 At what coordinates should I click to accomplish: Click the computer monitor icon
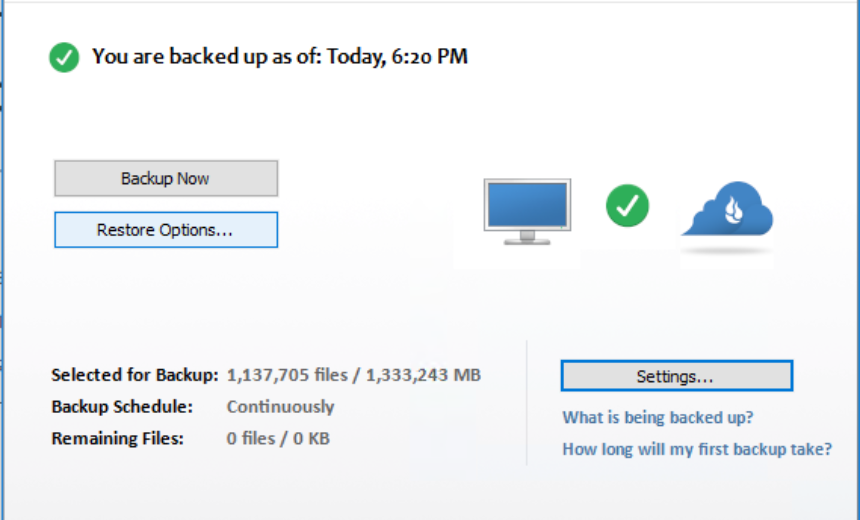[526, 211]
